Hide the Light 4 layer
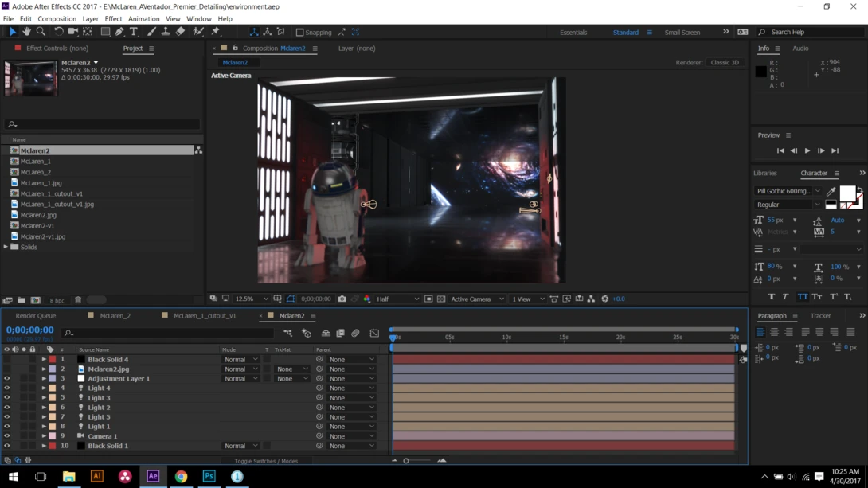Screen dimensions: 868x488 6,388
